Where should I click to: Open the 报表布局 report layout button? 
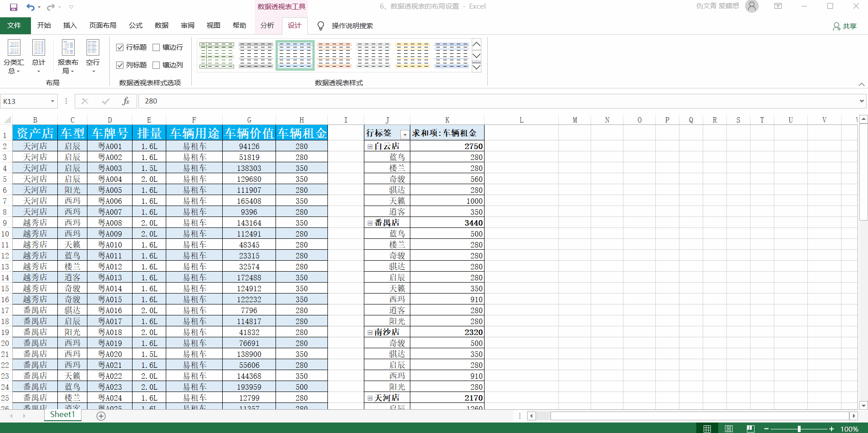[x=68, y=57]
